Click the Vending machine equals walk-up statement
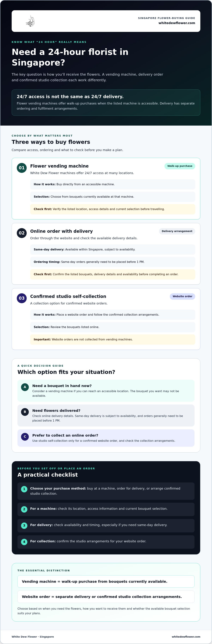 [x=106, y=581]
